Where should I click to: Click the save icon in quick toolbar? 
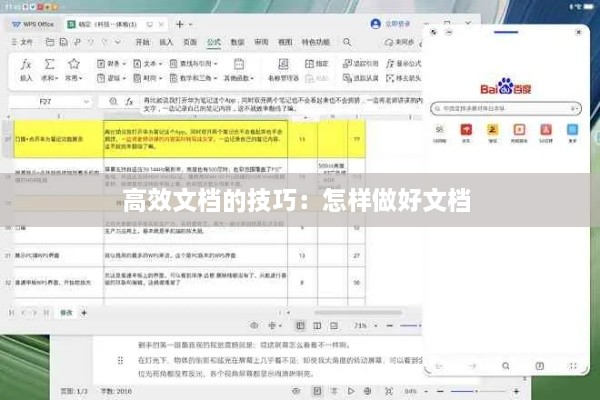[x=64, y=42]
